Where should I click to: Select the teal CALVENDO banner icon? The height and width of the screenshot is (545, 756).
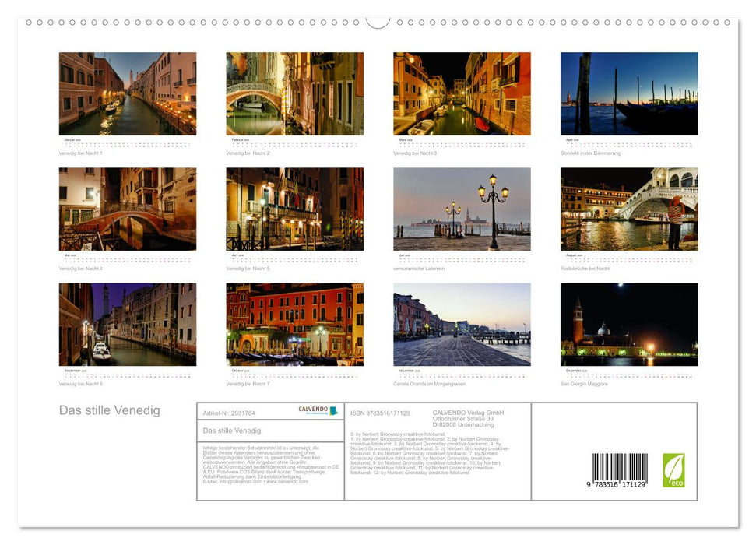334,411
